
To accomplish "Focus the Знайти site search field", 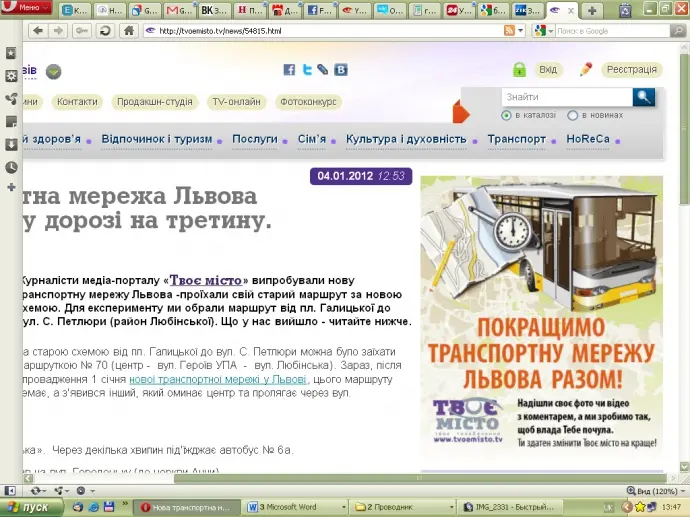I will coord(567,97).
